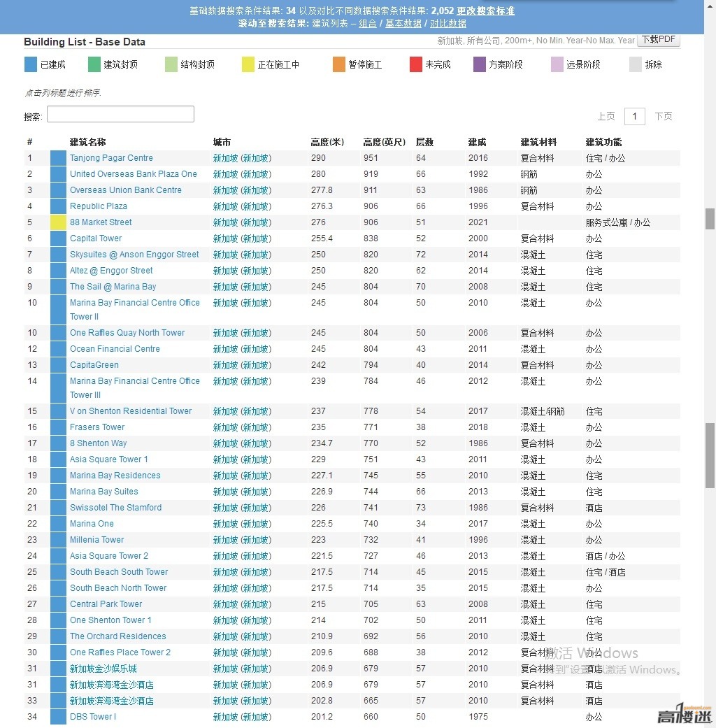Open The Sail @ Marina Bay link
Screen dimensions: 716x728
click(113, 287)
